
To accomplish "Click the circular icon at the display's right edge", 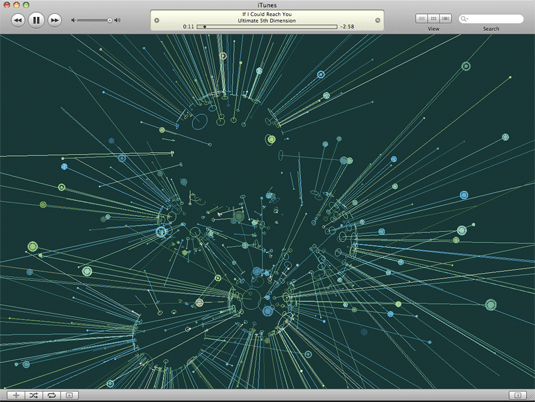I will (377, 20).
